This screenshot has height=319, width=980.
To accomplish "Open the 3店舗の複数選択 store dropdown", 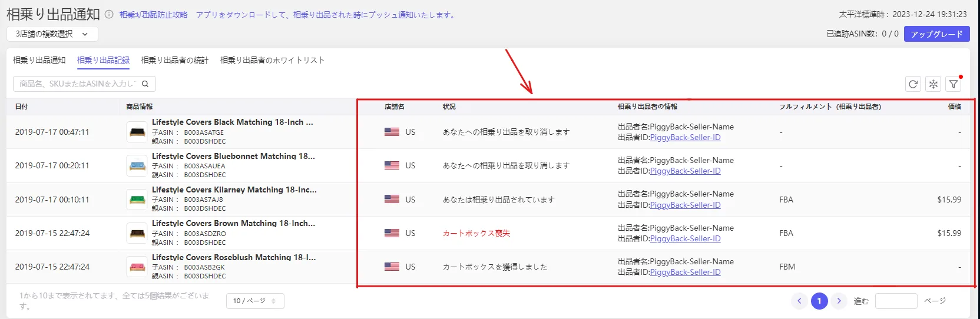I will coord(52,34).
